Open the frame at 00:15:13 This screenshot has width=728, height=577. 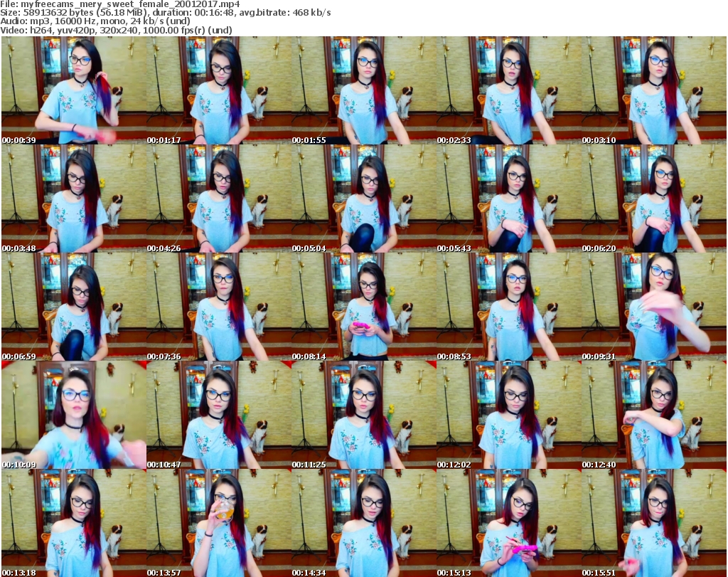pos(509,523)
